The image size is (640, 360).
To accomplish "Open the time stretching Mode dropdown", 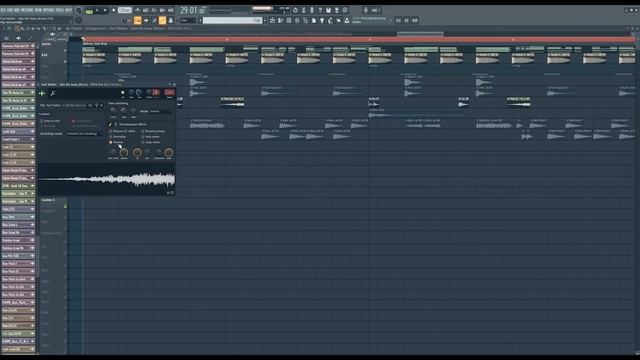I will tap(160, 111).
